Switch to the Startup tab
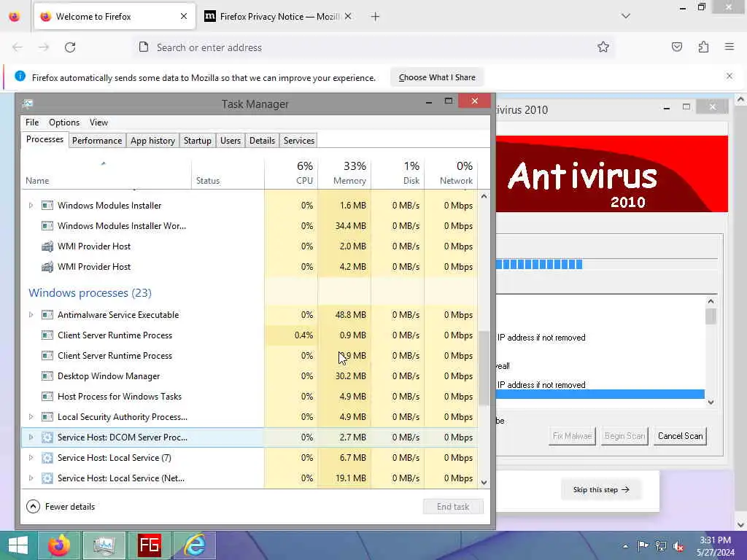Screen dimensions: 747x560 197,141
